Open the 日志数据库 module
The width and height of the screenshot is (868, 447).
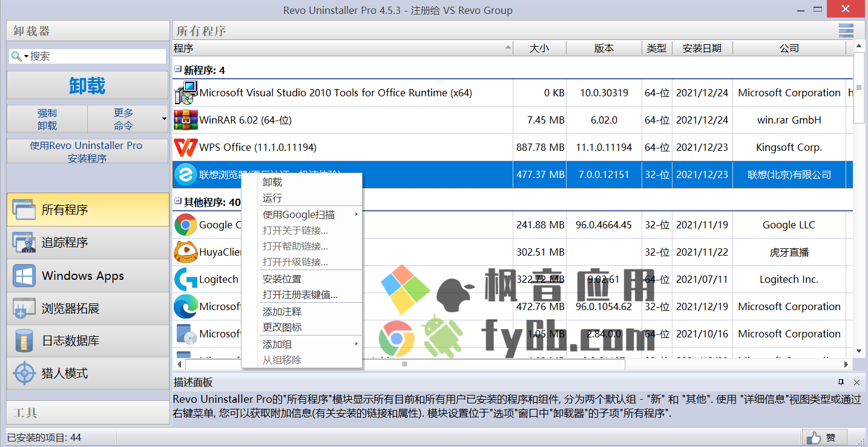coord(88,341)
